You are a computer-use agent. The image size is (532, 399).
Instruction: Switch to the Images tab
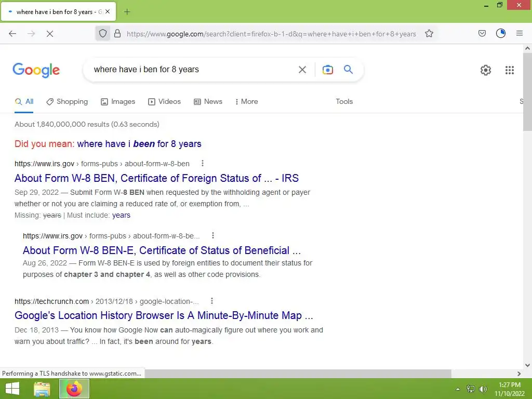[118, 101]
